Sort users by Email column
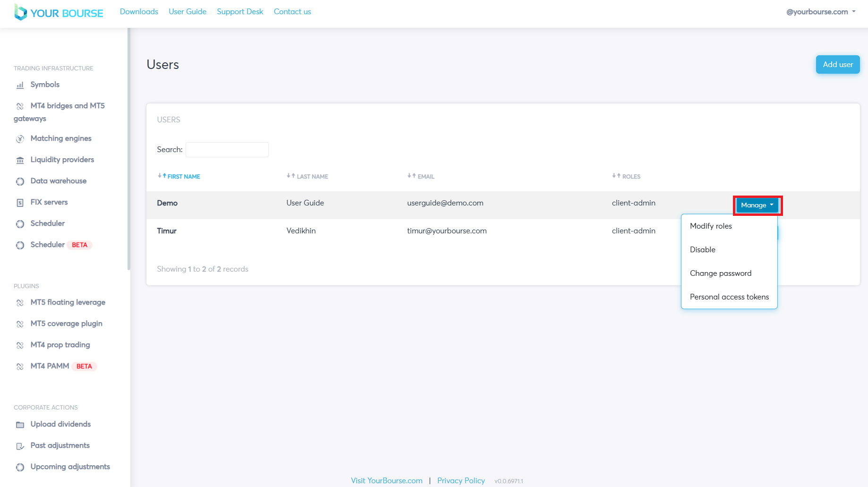868x487 pixels. click(x=421, y=176)
